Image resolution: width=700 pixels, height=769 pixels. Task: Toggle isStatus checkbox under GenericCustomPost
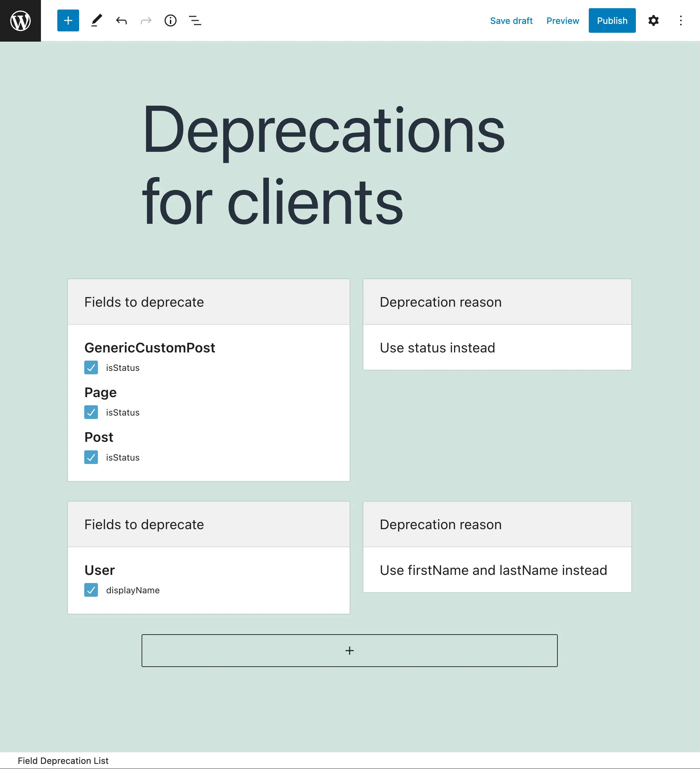click(92, 367)
